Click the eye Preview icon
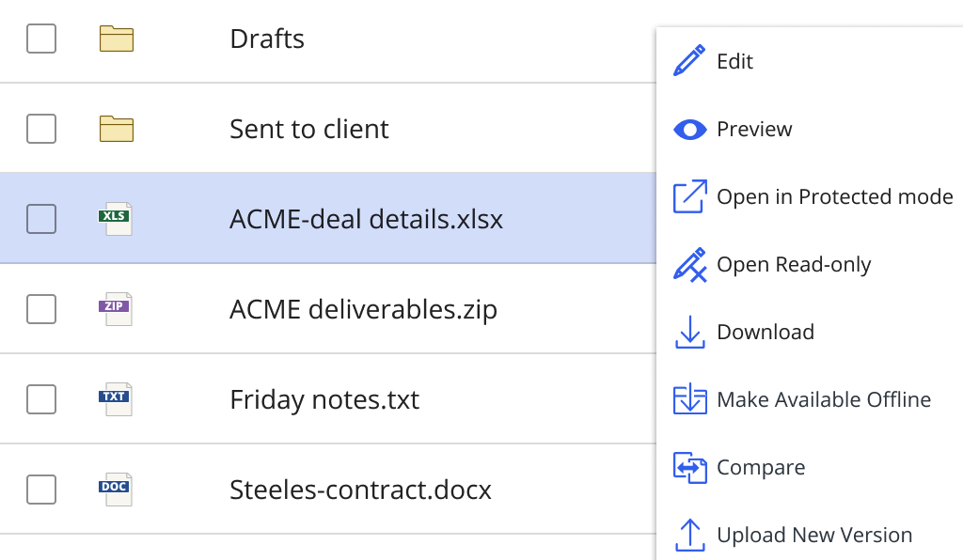 coord(689,130)
